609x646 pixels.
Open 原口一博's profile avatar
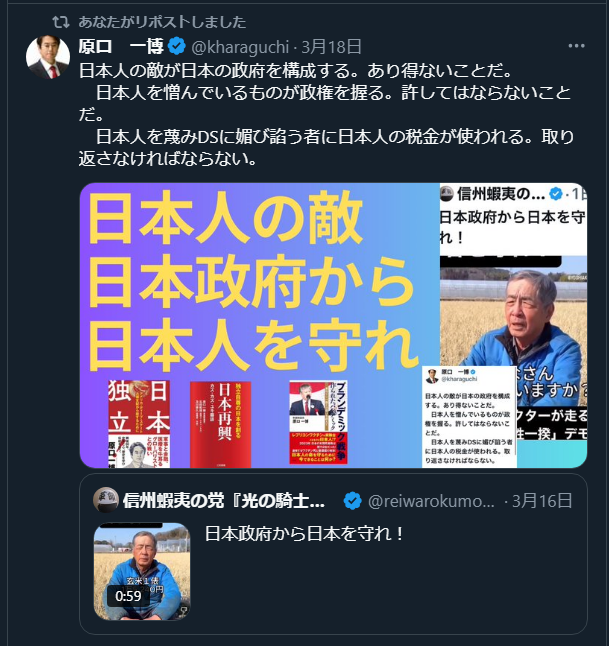48,57
